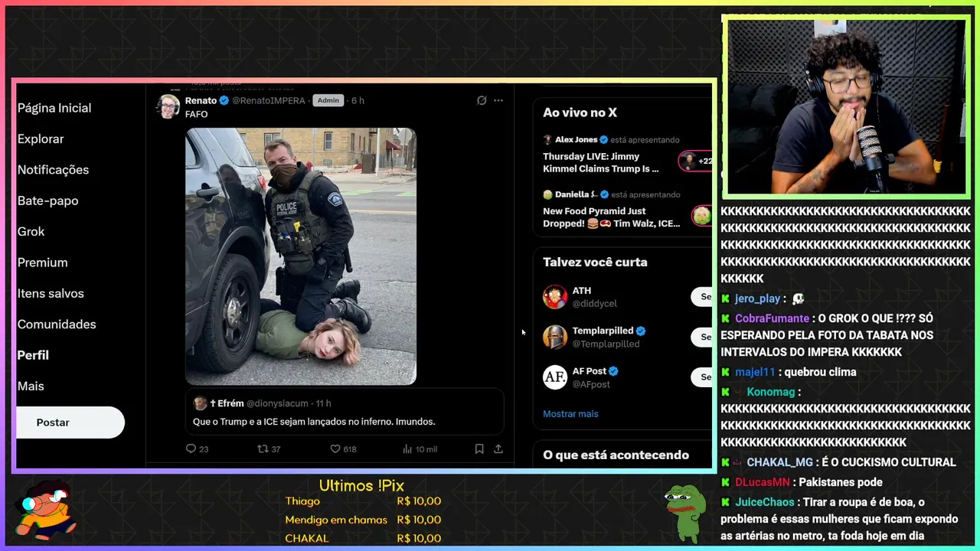Open Templarpilled profile avatar
Viewport: 980px width, 551px height.
click(x=555, y=337)
